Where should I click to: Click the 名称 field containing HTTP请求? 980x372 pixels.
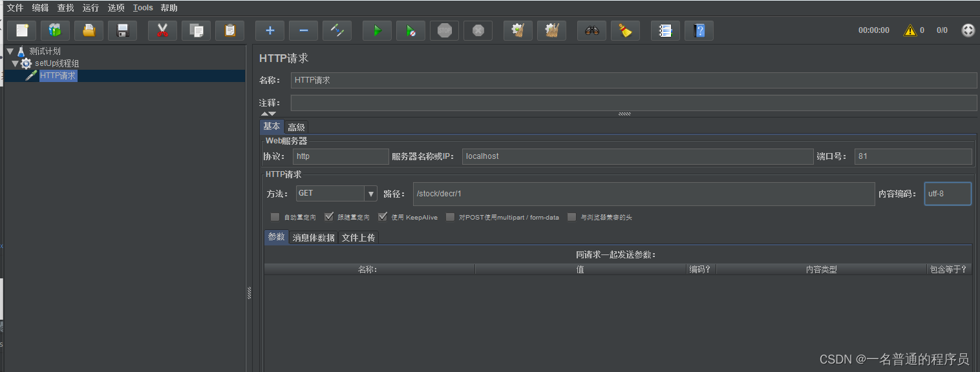point(634,80)
